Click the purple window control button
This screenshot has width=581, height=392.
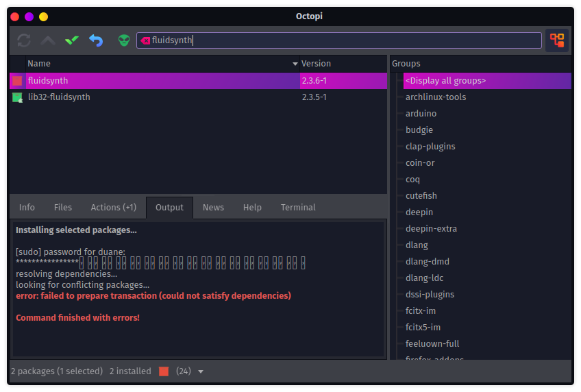click(x=29, y=16)
